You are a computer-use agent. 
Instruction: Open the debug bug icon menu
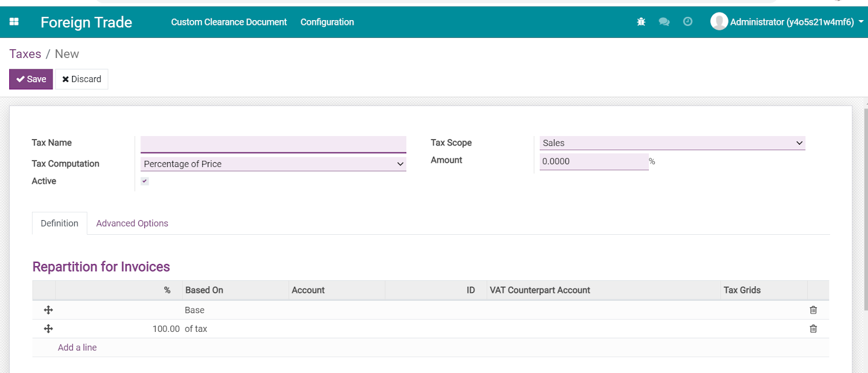641,22
